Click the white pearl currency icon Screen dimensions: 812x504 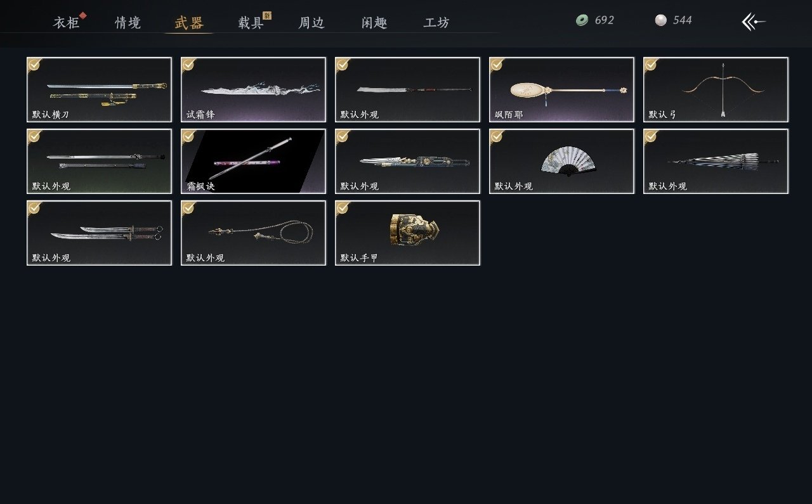(x=661, y=20)
